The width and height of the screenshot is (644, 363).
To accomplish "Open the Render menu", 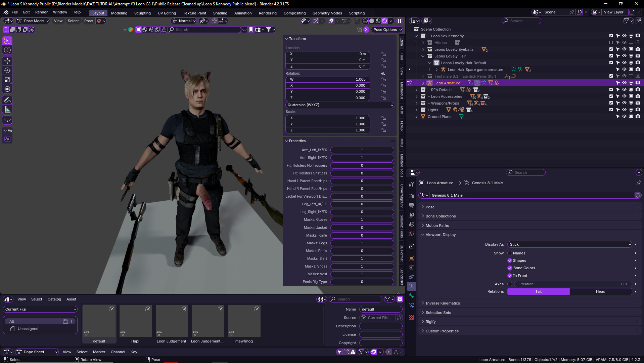I will click(x=41, y=12).
